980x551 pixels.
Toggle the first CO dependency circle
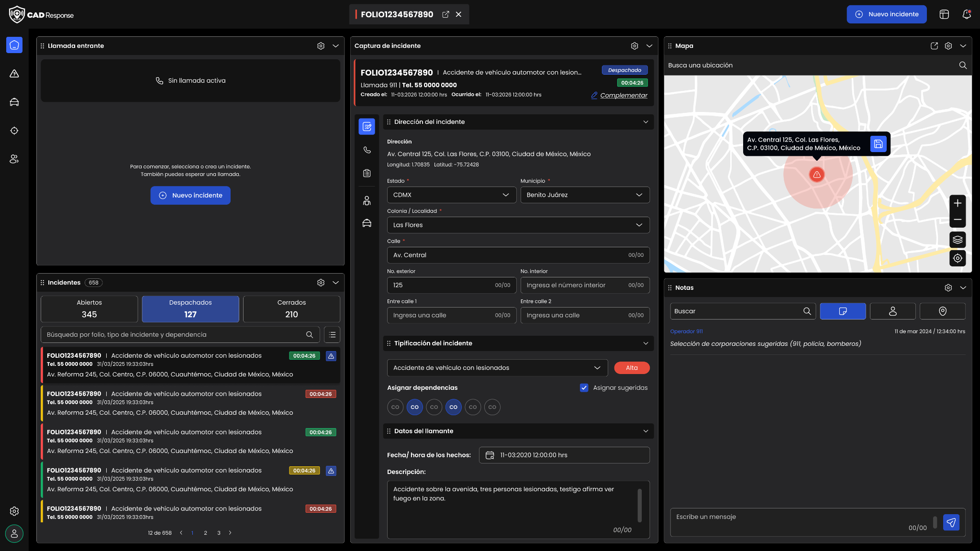click(x=395, y=407)
